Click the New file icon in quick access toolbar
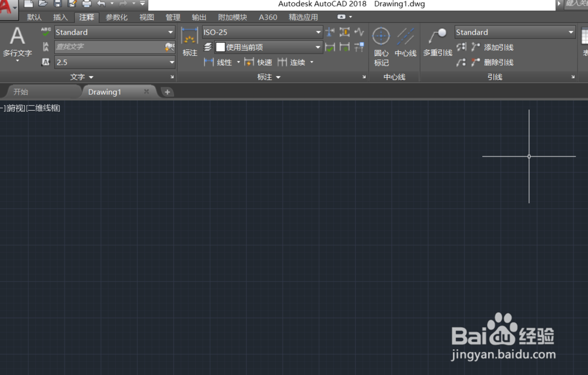This screenshot has width=588, height=375. 28,4
